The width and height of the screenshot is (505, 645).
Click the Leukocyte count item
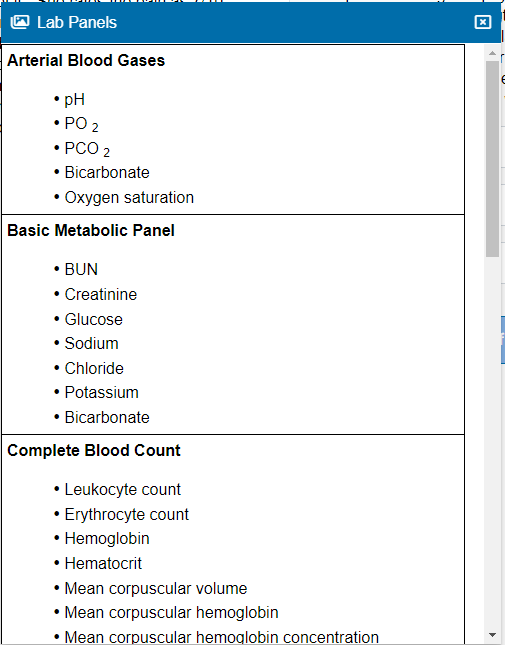[x=123, y=490]
